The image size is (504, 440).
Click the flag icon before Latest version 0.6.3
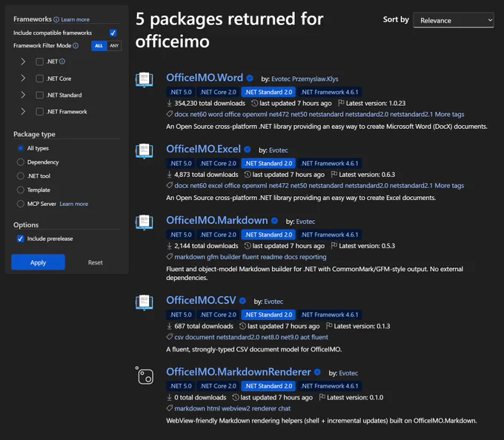tap(334, 174)
